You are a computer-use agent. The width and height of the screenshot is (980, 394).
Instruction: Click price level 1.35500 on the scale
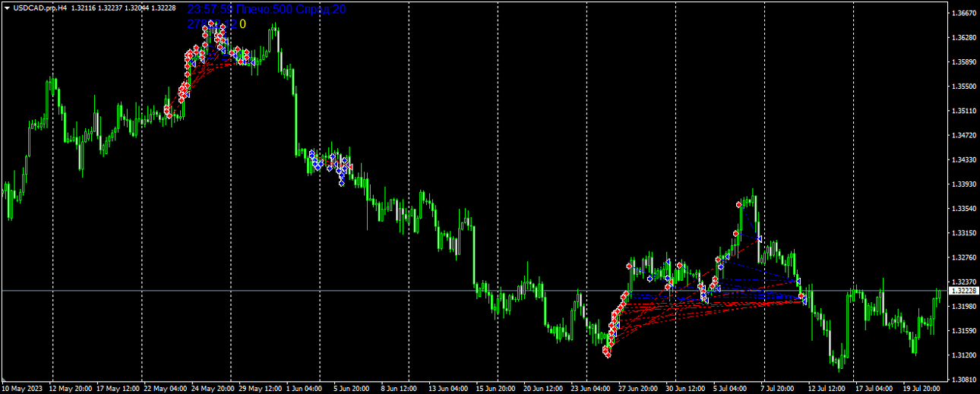[x=963, y=87]
